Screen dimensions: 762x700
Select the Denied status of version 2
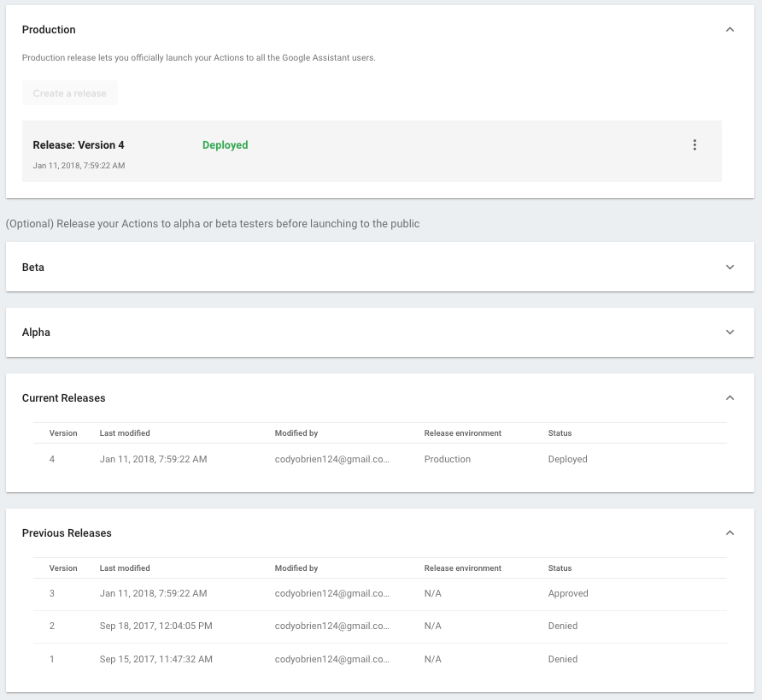pos(562,626)
